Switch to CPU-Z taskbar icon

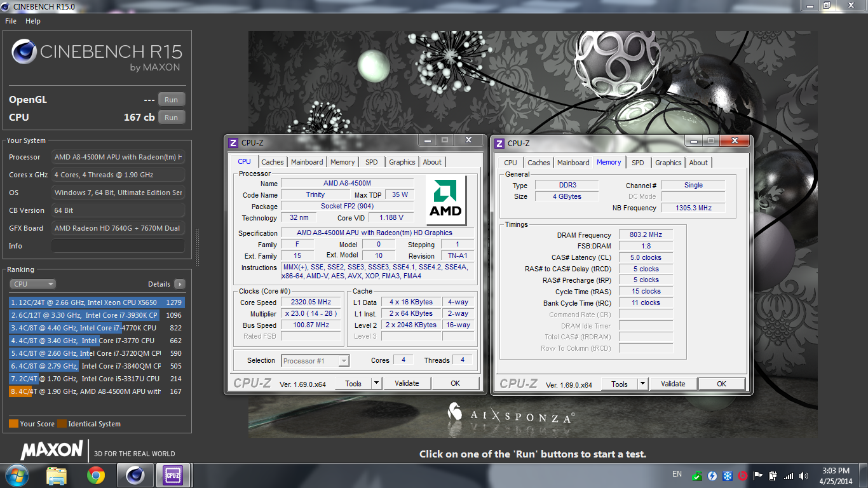[x=173, y=475]
